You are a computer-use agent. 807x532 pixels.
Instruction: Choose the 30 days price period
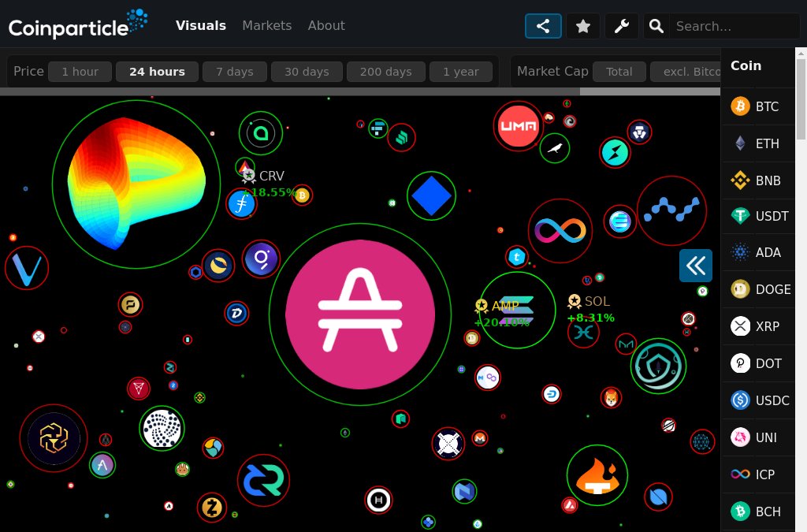pyautogui.click(x=307, y=72)
